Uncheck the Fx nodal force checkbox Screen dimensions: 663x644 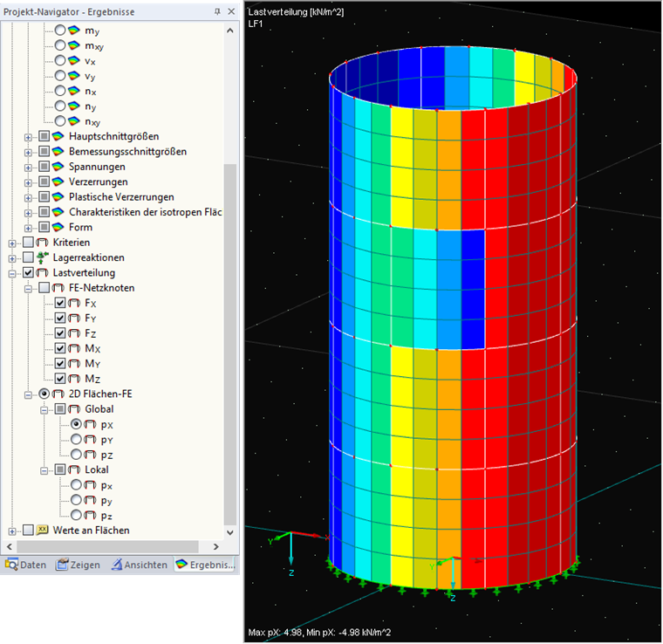coord(60,303)
